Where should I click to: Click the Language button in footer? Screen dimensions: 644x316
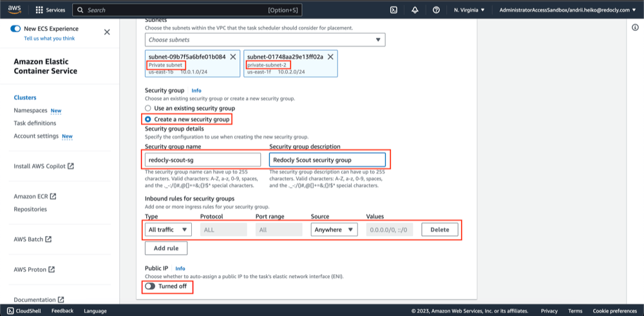click(x=95, y=311)
